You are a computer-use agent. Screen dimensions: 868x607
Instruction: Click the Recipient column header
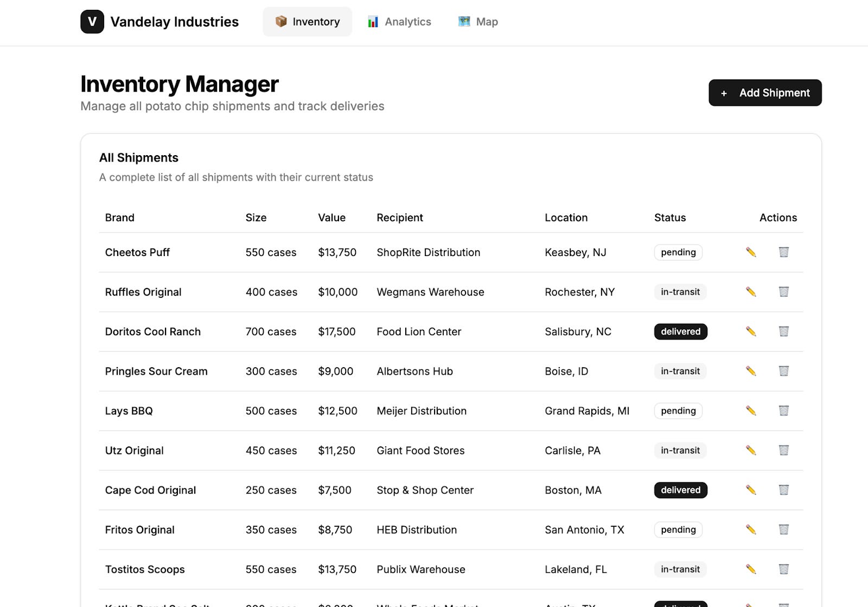[x=400, y=218]
